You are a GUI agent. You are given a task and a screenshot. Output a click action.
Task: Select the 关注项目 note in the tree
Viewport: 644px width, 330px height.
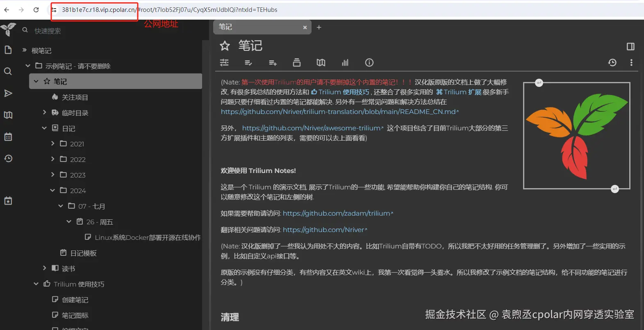click(75, 97)
